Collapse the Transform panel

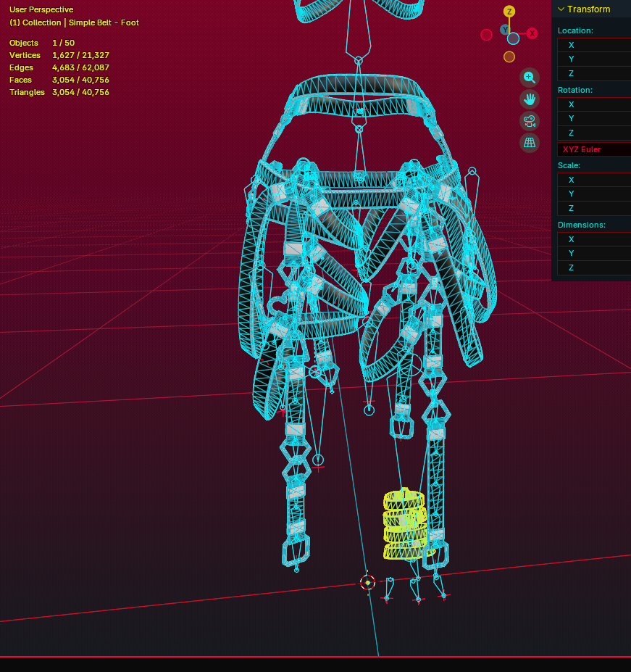tap(561, 9)
